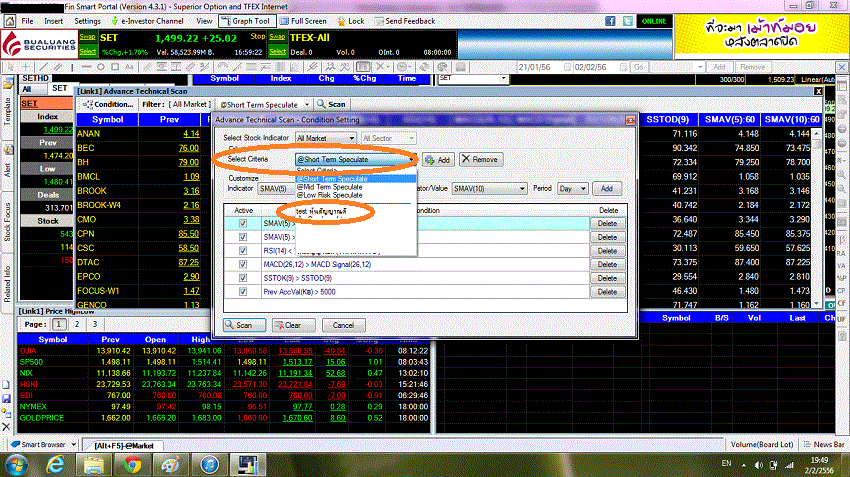Open the All Sector dropdown
The image size is (850, 477).
tap(388, 138)
